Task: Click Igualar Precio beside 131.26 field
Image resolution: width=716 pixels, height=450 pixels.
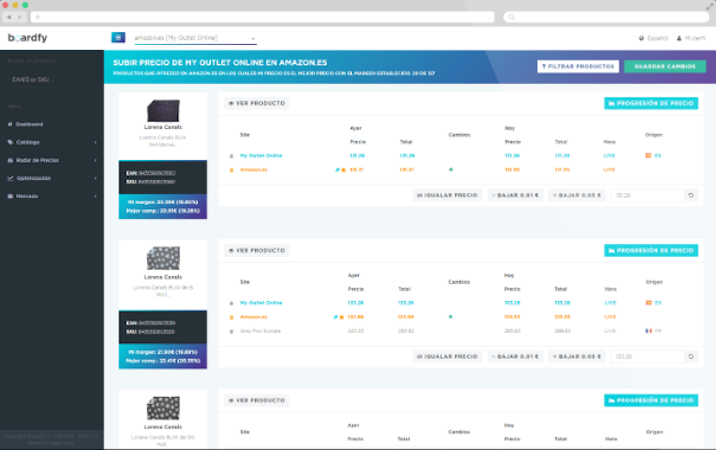Action: (447, 195)
